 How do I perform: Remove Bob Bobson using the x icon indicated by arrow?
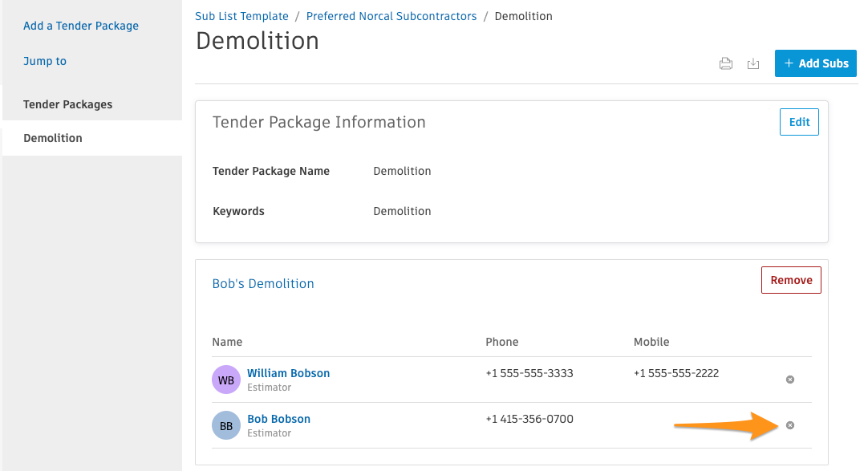(x=789, y=425)
